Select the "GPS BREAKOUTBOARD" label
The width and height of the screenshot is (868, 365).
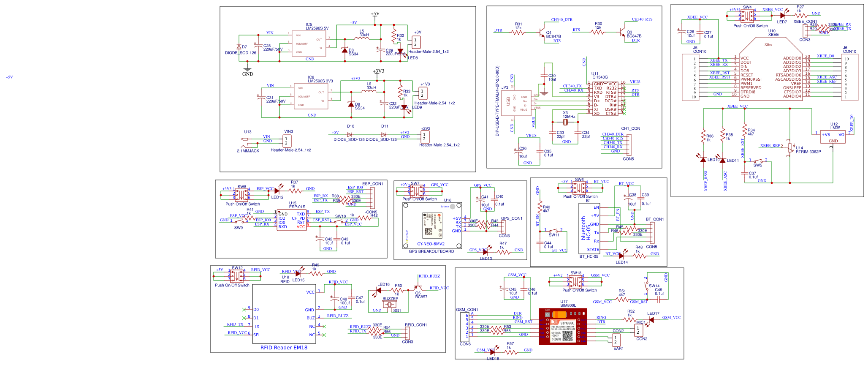(x=431, y=251)
